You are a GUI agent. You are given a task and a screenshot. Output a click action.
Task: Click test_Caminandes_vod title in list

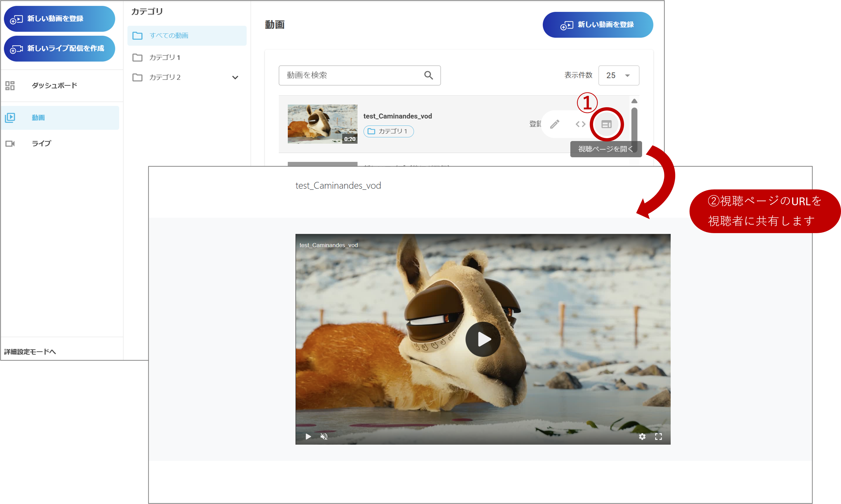click(x=398, y=116)
